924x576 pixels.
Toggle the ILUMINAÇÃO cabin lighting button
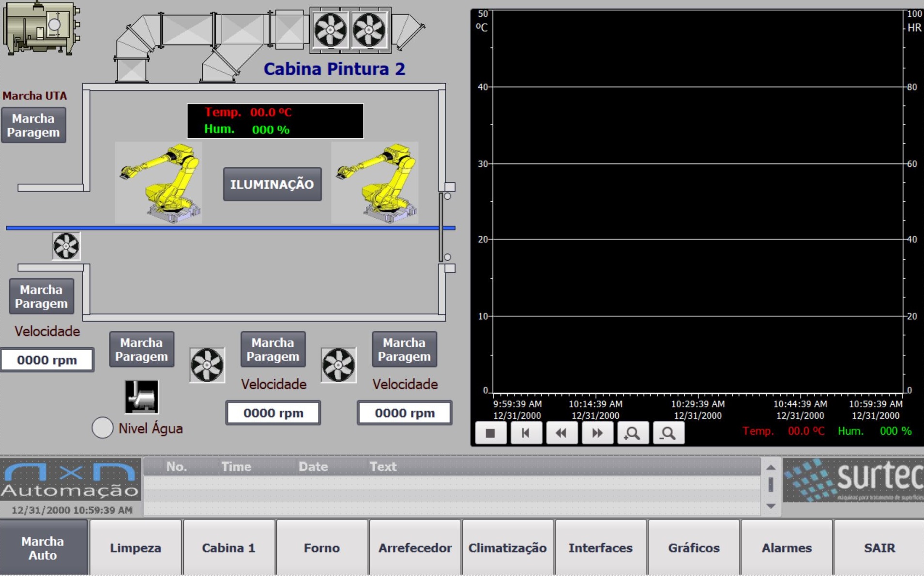click(272, 184)
